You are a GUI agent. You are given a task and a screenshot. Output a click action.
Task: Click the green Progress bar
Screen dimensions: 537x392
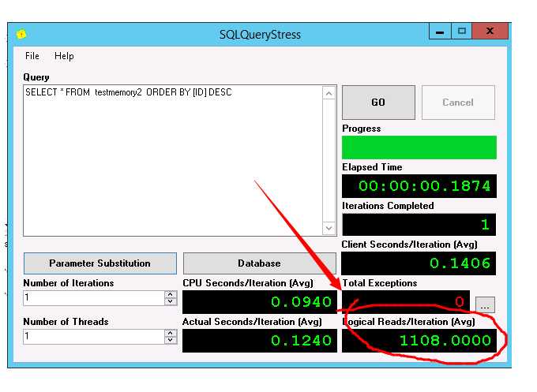(419, 147)
